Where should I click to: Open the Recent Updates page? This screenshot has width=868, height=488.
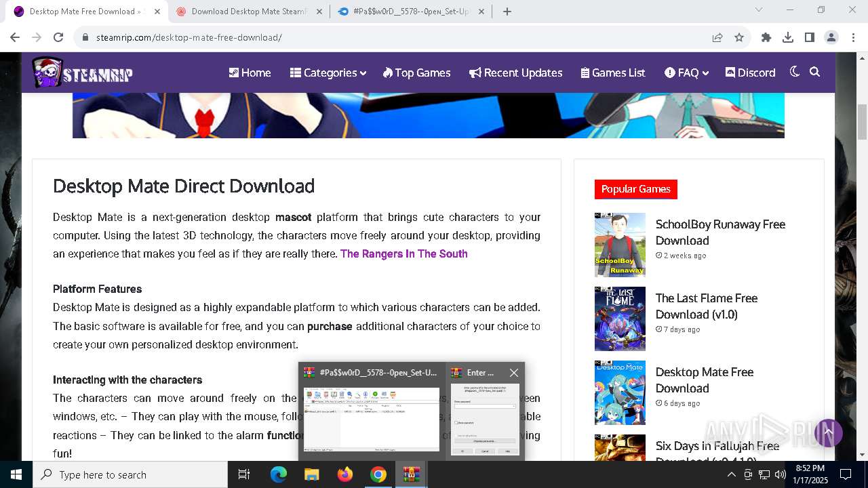click(516, 73)
